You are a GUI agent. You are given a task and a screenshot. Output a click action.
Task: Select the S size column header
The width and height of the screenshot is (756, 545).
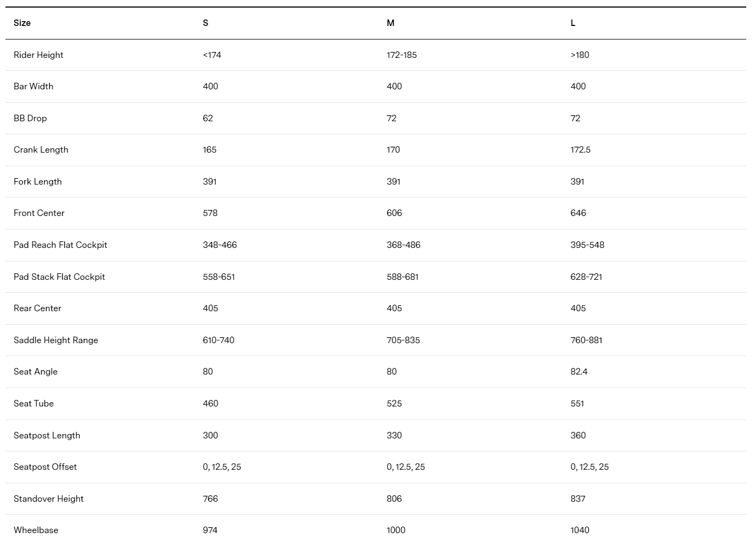tap(205, 23)
